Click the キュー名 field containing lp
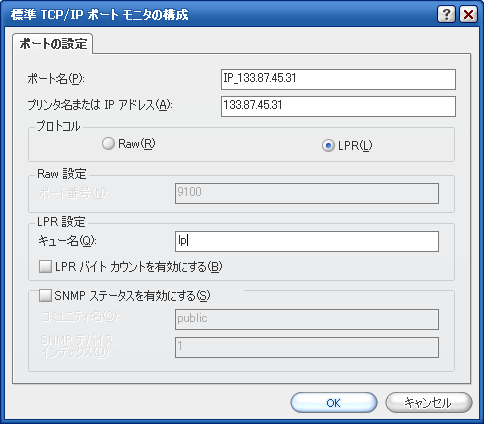 (307, 241)
